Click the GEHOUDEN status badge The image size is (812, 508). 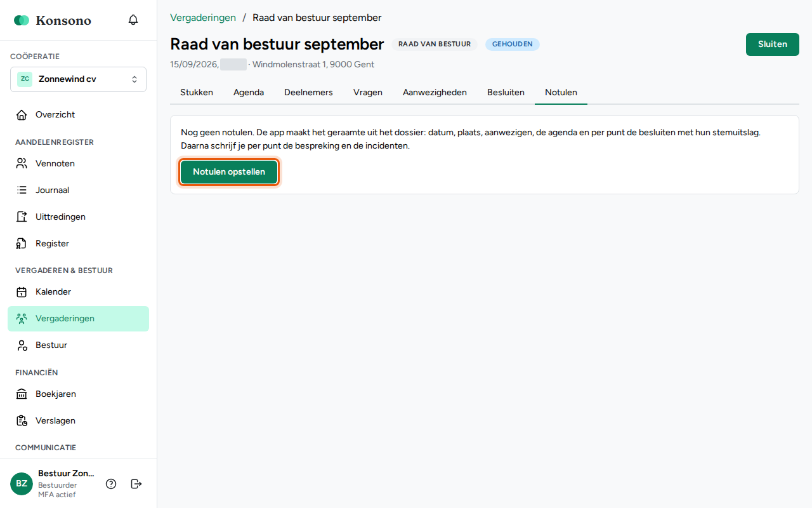tap(513, 44)
